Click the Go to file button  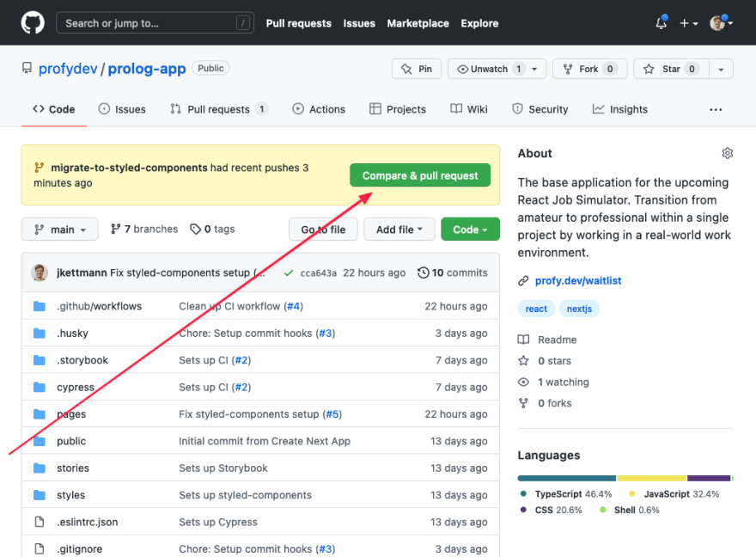(323, 229)
